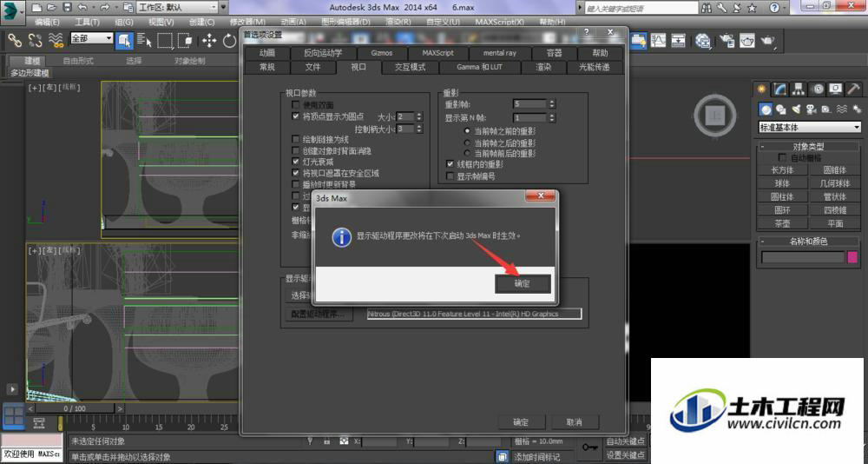Click 确定 at bottom of Preferences dialog
Screen dimensions: 868x464
tap(520, 422)
